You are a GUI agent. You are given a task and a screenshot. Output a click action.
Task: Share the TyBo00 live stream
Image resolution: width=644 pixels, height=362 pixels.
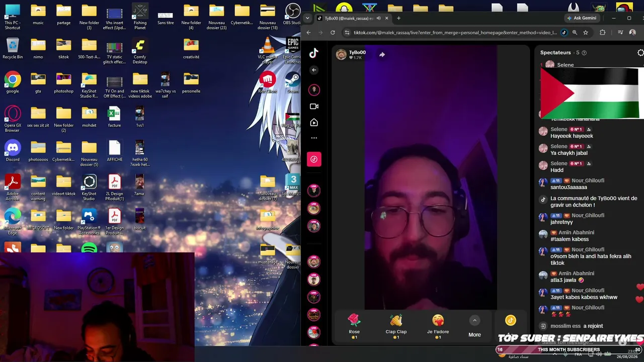coord(382,54)
